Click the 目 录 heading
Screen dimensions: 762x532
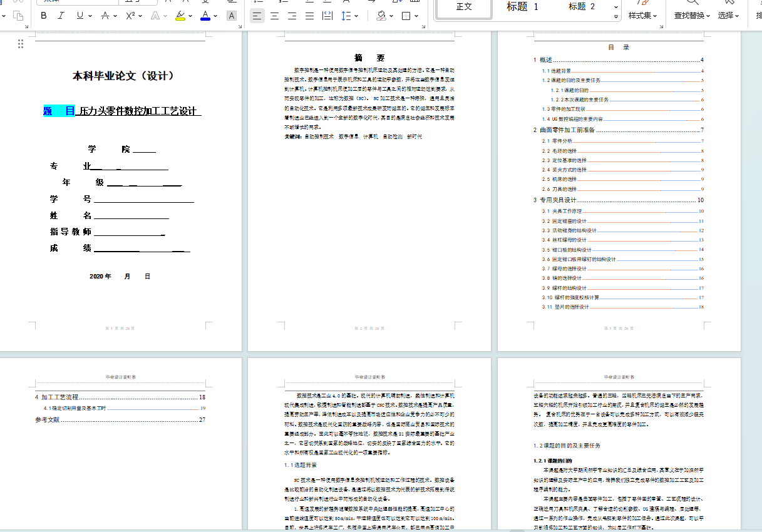(x=619, y=47)
